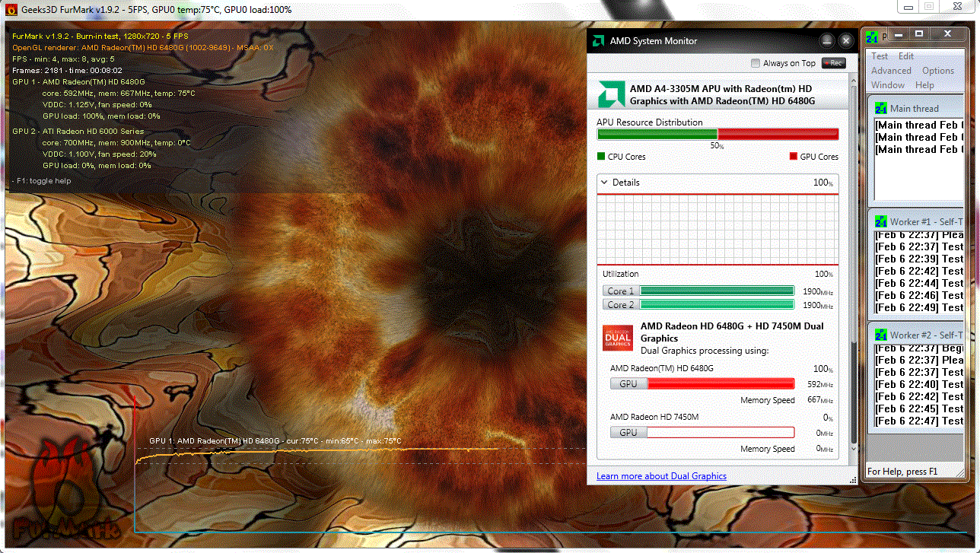Click the 'Frames: 2181 - time: 00:08:02' line
980x553 pixels.
click(x=67, y=70)
